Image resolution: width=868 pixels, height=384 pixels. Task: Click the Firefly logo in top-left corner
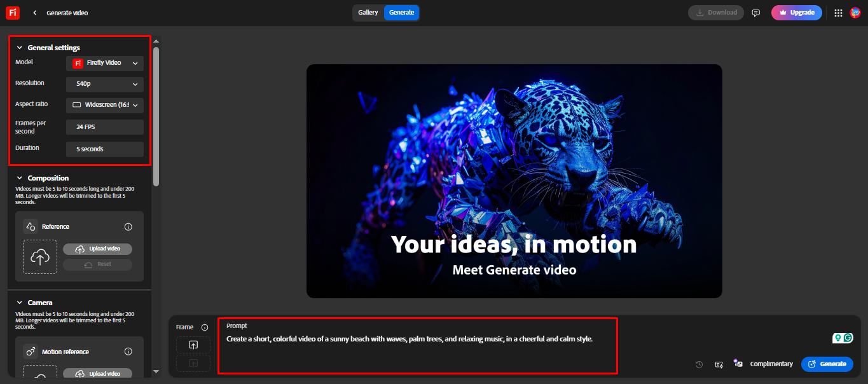12,12
